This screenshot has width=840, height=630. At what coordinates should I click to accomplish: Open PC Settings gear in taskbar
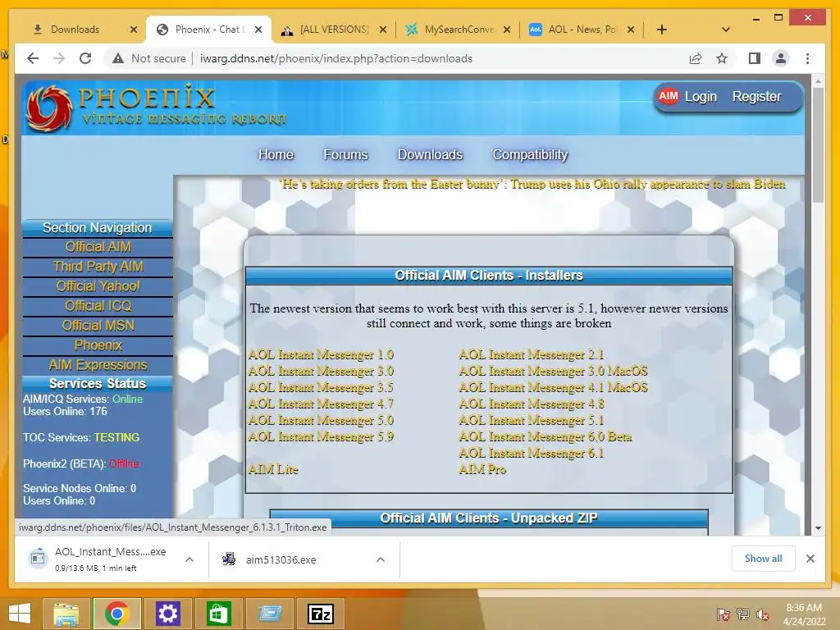point(167,614)
